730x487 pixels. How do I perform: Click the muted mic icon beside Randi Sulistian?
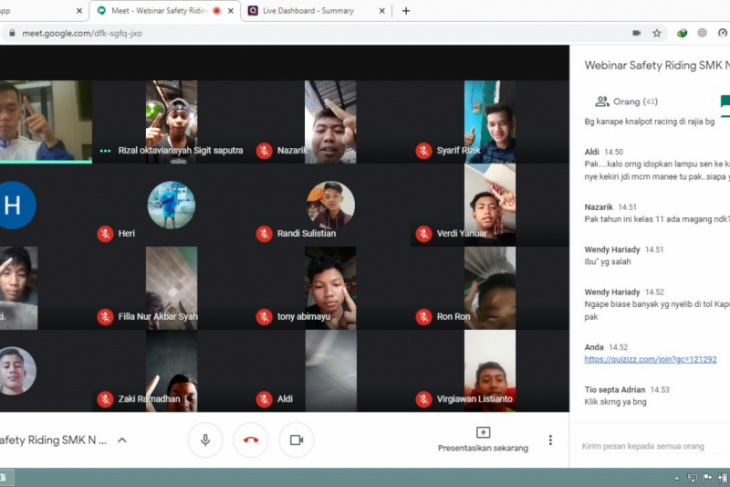[x=264, y=233]
